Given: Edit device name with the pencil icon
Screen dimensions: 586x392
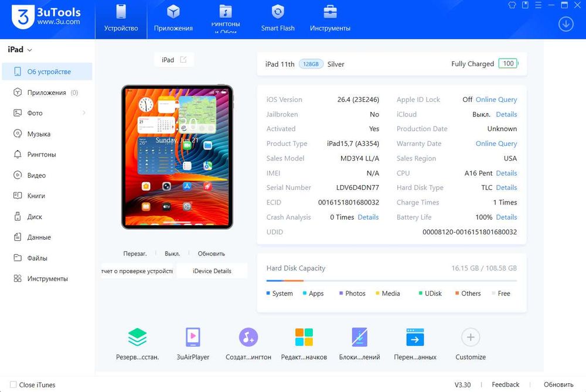Looking at the screenshot, I should coord(183,60).
